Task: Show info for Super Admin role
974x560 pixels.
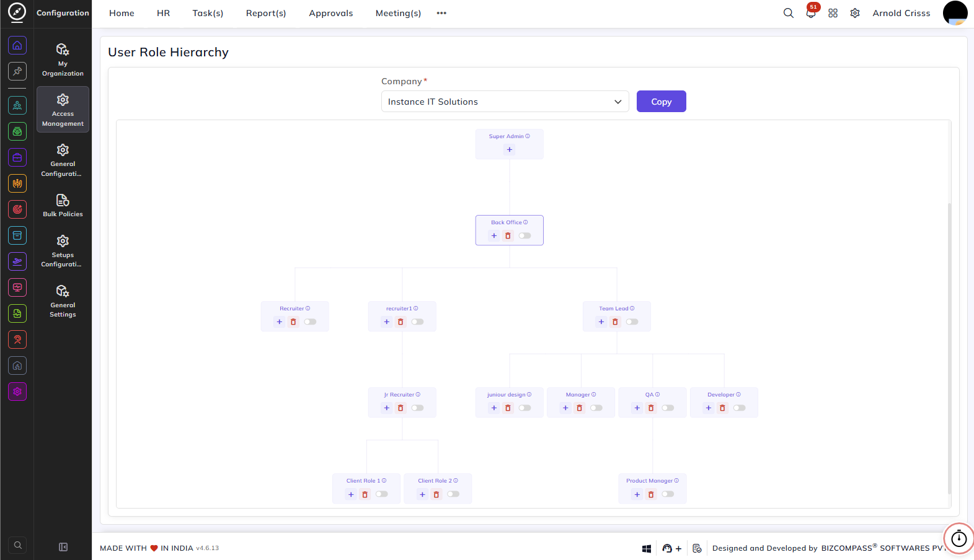Action: pyautogui.click(x=528, y=136)
